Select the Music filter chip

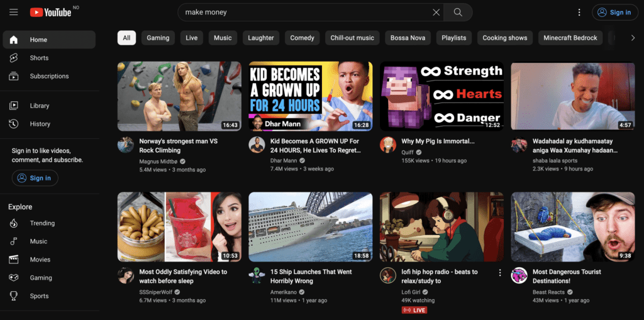[x=223, y=38]
